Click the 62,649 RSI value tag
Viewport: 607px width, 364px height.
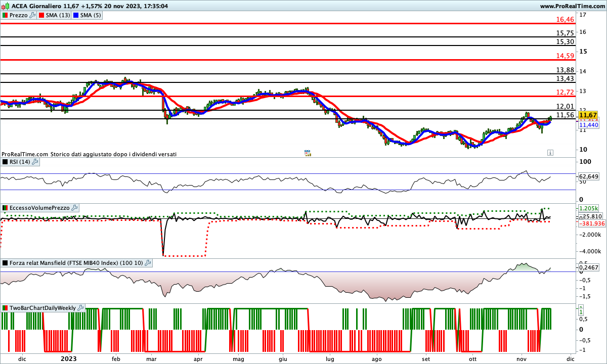[588, 177]
